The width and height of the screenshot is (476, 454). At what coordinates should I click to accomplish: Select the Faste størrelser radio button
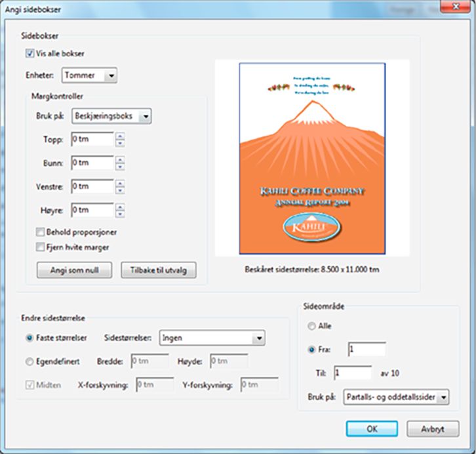pos(30,338)
